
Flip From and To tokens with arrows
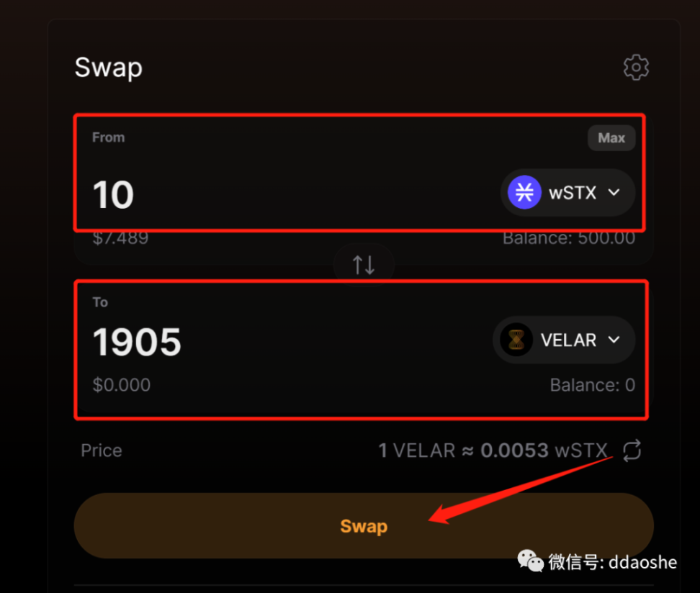(364, 266)
